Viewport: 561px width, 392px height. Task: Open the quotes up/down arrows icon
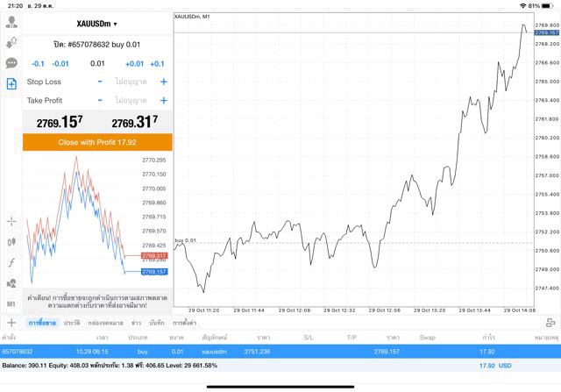tap(11, 43)
